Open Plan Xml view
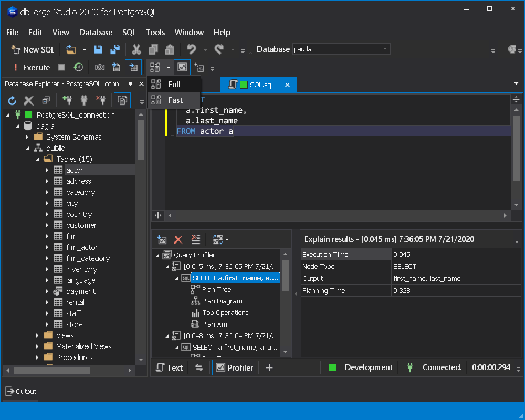Image resolution: width=525 pixels, height=420 pixels. 215,324
